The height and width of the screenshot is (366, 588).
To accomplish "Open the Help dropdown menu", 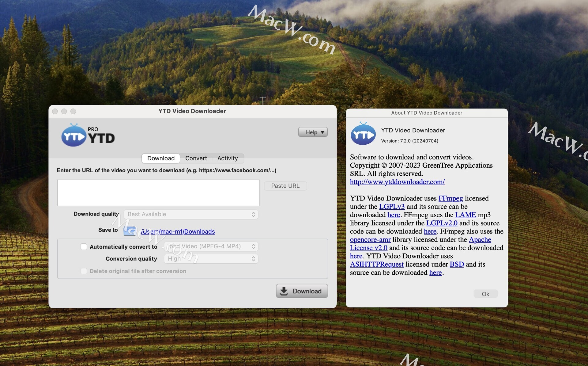I will [313, 132].
